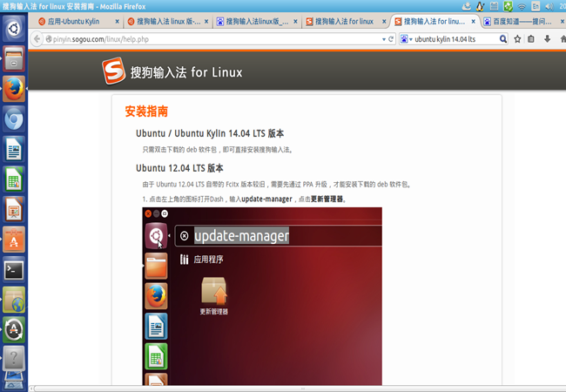The image size is (566, 392).
Task: Click the bold update-manager text in step 1
Action: point(266,199)
